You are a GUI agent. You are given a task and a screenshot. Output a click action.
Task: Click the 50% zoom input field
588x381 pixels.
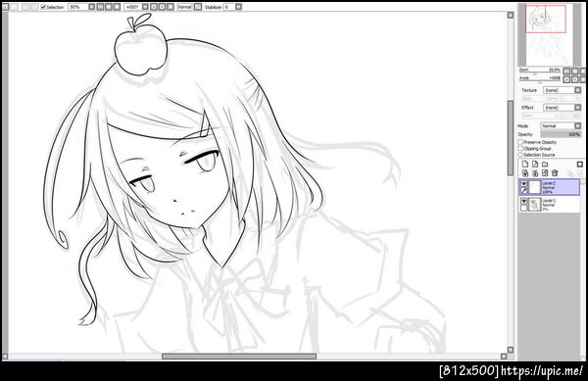tap(78, 7)
